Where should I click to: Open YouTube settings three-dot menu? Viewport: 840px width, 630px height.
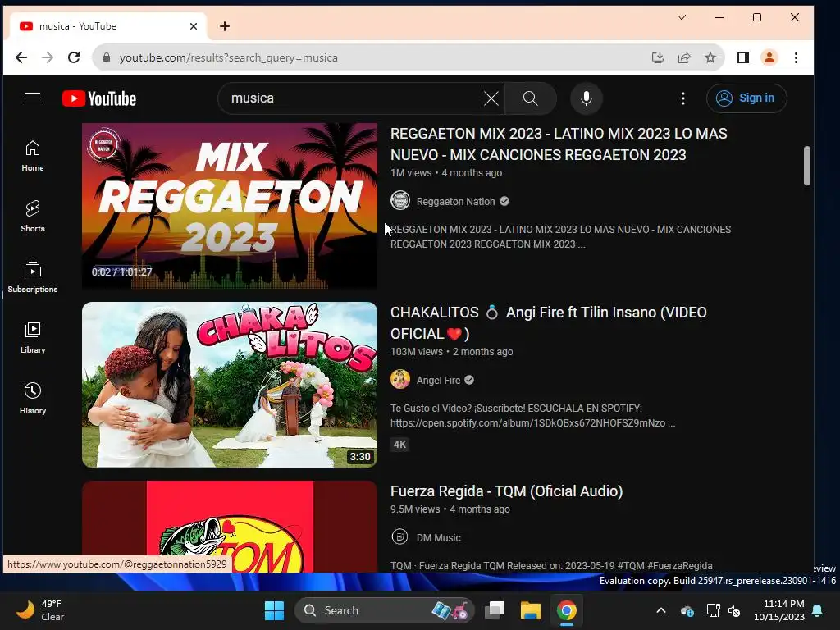pyautogui.click(x=682, y=98)
